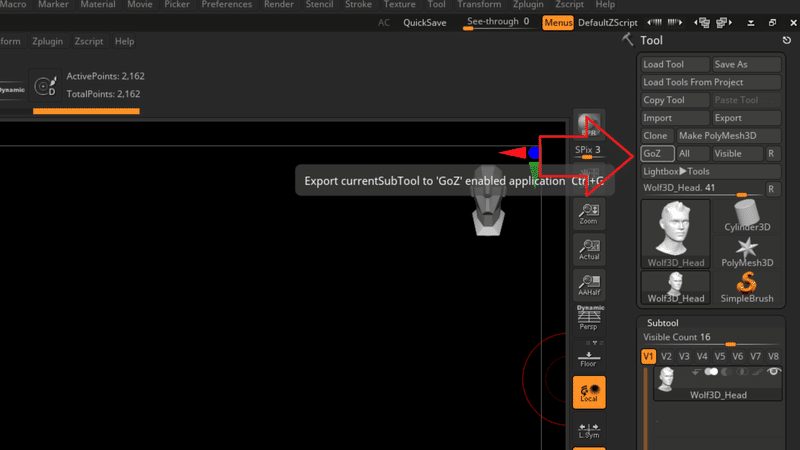
Task: Click the subtool arrow icon on Wolf3D_Head
Action: [x=696, y=372]
